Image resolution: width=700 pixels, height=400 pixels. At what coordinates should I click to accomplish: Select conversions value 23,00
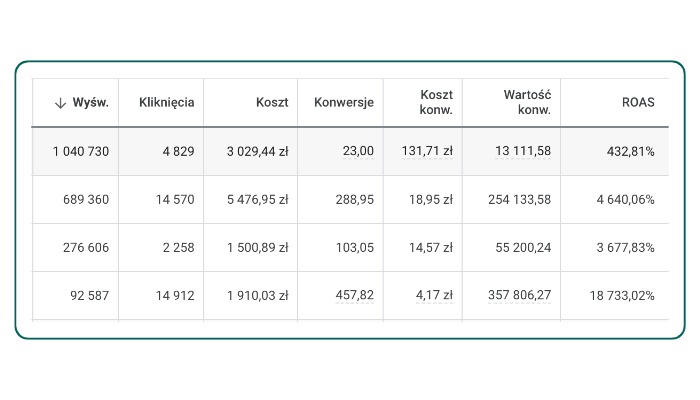point(356,151)
